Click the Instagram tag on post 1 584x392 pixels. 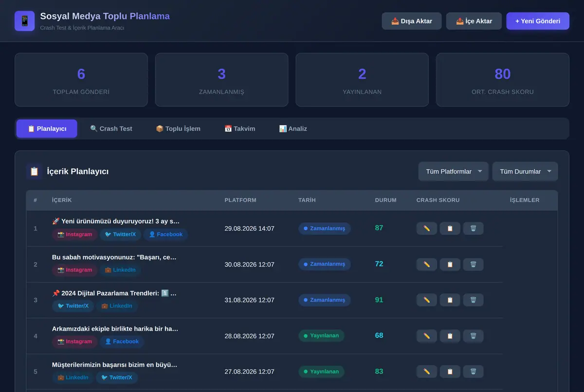click(x=74, y=234)
